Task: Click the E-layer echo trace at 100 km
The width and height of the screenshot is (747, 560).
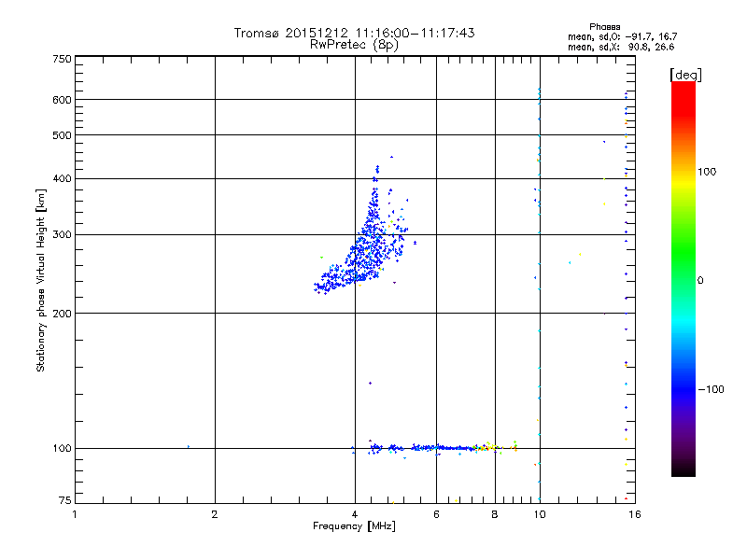Action: click(x=443, y=448)
